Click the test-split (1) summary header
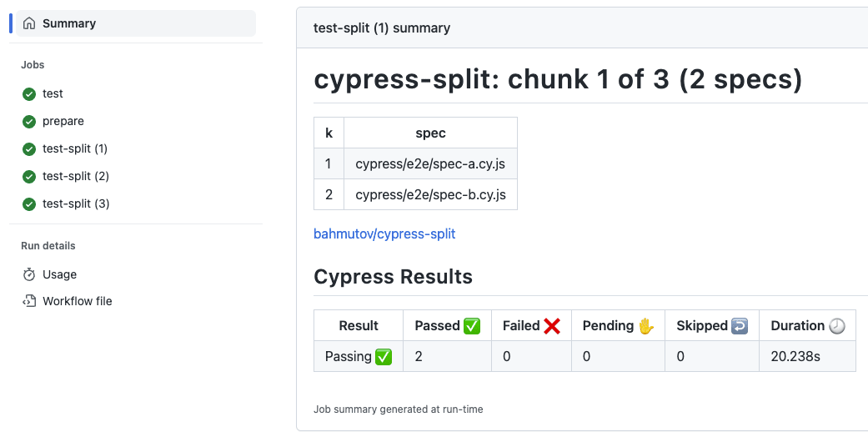Image resolution: width=868 pixels, height=437 pixels. [381, 28]
